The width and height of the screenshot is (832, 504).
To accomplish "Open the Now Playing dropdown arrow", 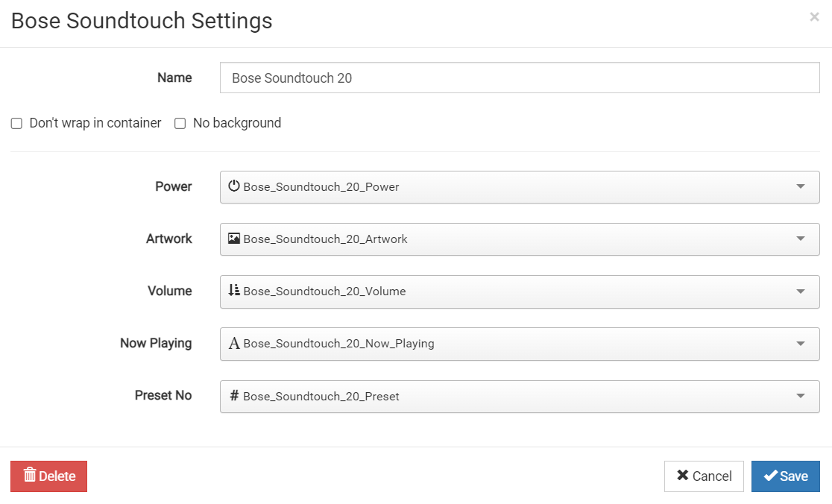I will (x=801, y=344).
